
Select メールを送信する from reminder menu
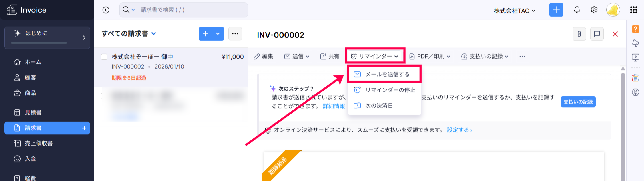384,74
